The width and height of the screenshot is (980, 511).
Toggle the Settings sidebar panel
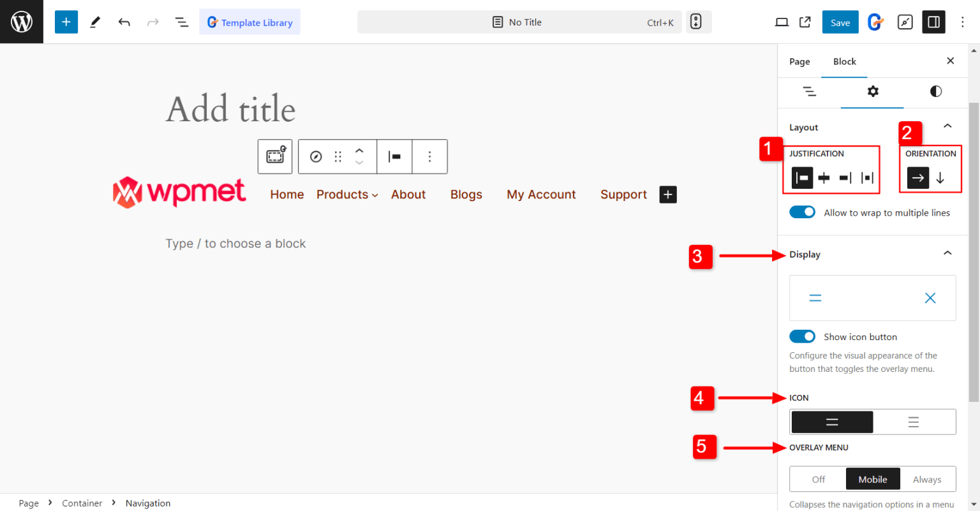[x=933, y=21]
